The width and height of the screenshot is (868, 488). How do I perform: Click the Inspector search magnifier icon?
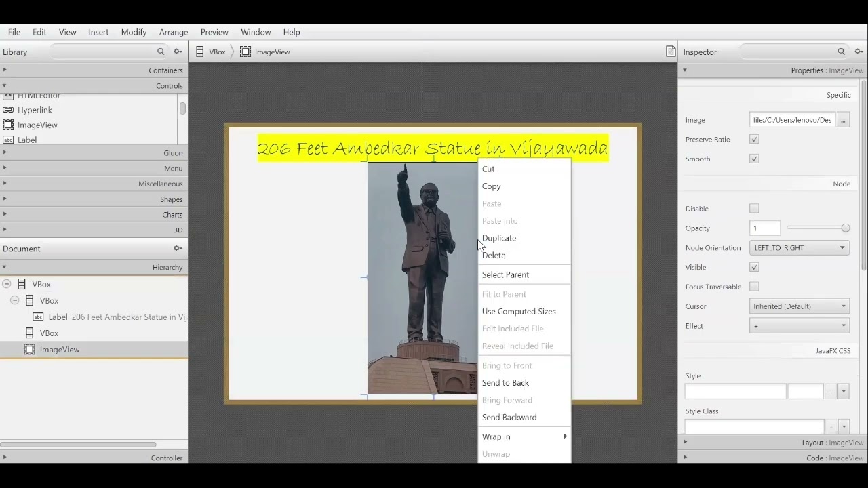[x=842, y=52]
